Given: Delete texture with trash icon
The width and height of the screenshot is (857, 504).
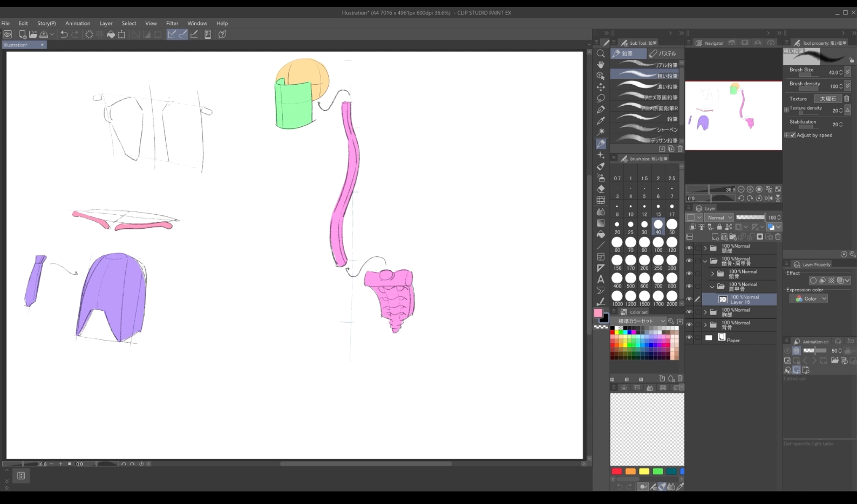Looking at the screenshot, I should tap(846, 99).
